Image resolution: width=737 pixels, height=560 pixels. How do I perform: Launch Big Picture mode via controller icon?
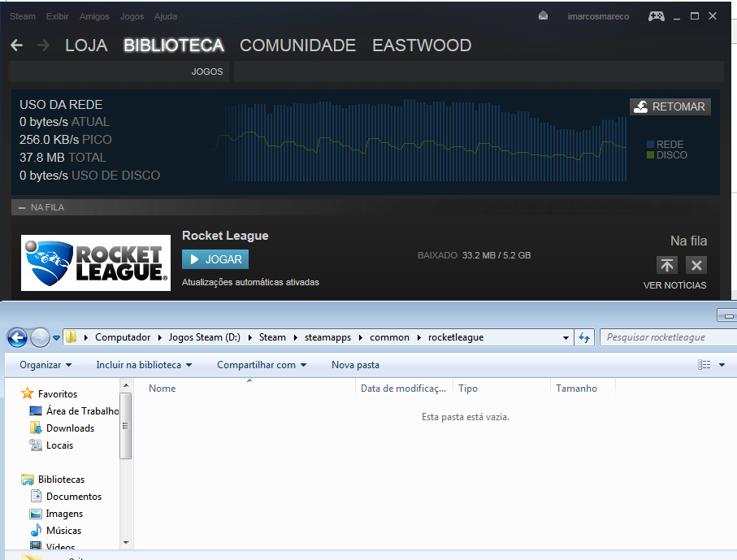point(657,16)
